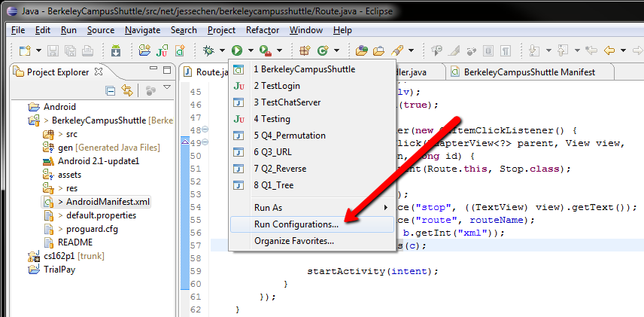Click the New file wizard icon
Screen dimensions: 644x317
coord(25,50)
